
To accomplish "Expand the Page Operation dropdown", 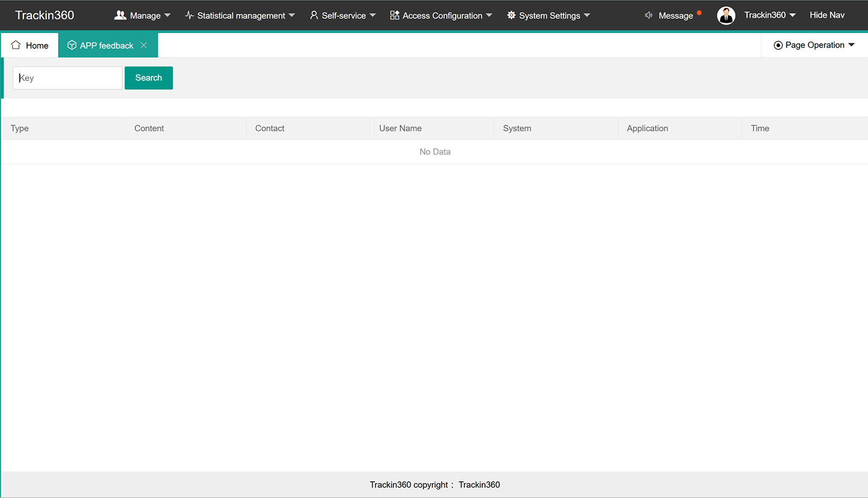I will coord(814,45).
